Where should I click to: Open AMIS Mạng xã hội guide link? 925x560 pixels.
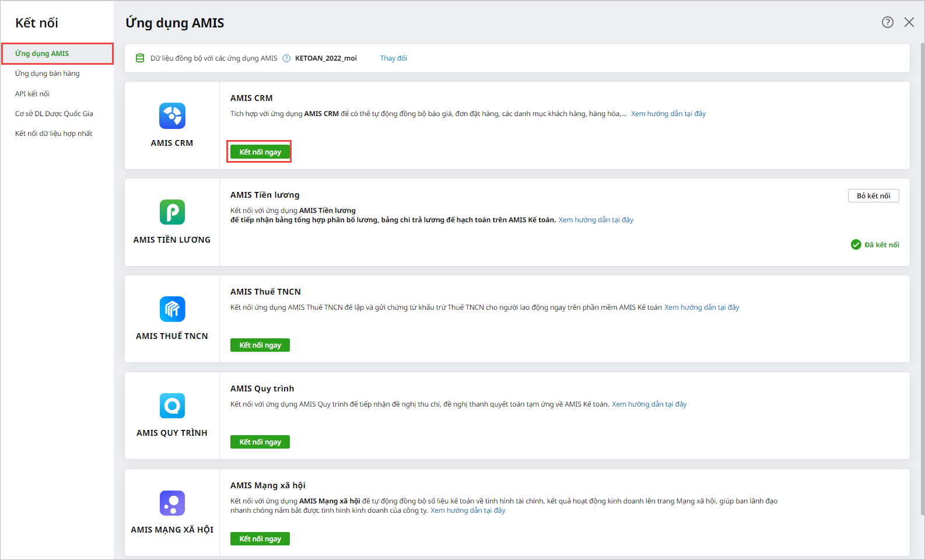coord(468,510)
